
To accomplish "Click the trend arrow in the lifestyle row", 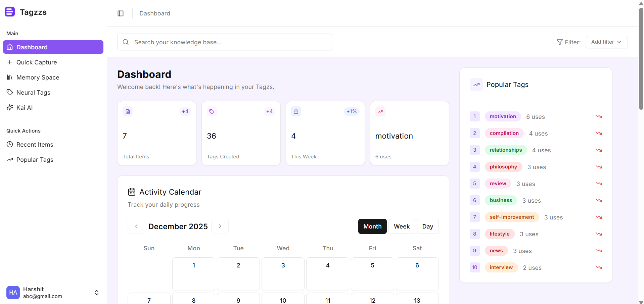I will pyautogui.click(x=599, y=234).
